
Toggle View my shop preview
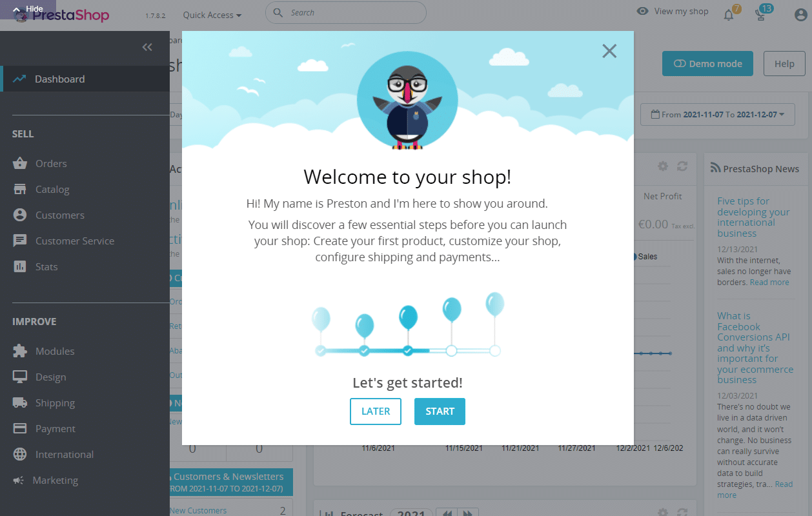point(672,11)
